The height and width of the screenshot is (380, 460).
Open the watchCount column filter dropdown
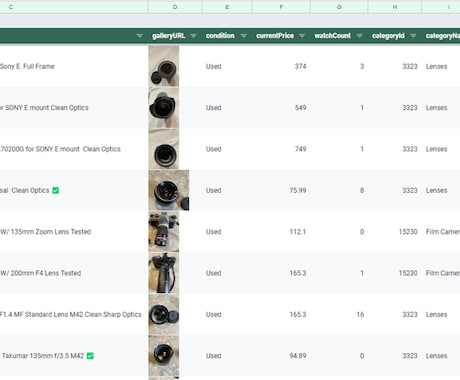tap(359, 36)
